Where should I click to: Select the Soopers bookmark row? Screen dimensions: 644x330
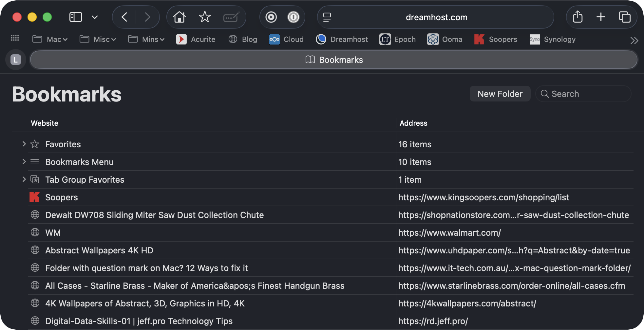(62, 197)
